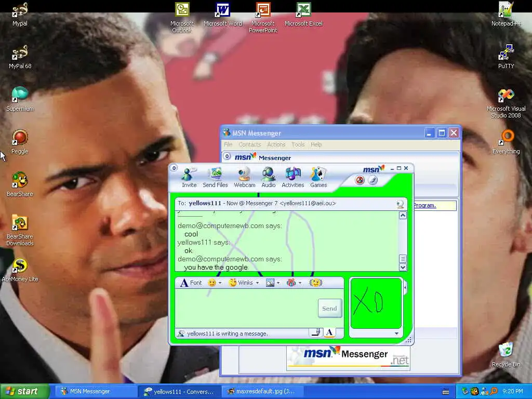Click the Notepad++ desktop icon
Viewport: 532px width, 399px height.
coord(506,14)
